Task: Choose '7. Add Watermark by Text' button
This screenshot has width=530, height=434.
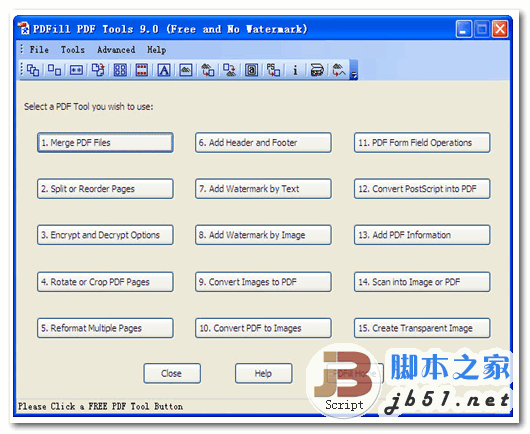Action: [263, 189]
